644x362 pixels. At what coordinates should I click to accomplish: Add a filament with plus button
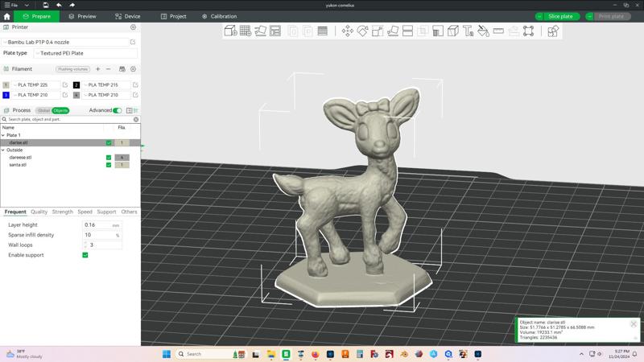click(x=97, y=69)
